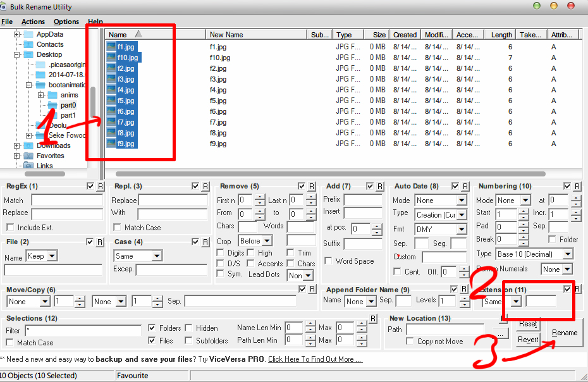Open the Click Here To Find Out More link
The height and width of the screenshot is (382, 588).
pos(315,359)
